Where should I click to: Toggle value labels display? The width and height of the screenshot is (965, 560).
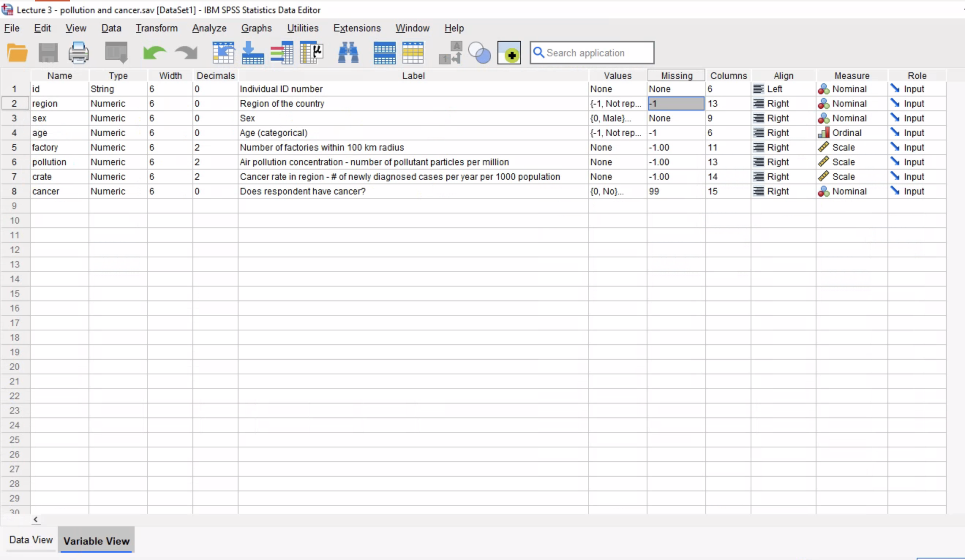coord(450,52)
